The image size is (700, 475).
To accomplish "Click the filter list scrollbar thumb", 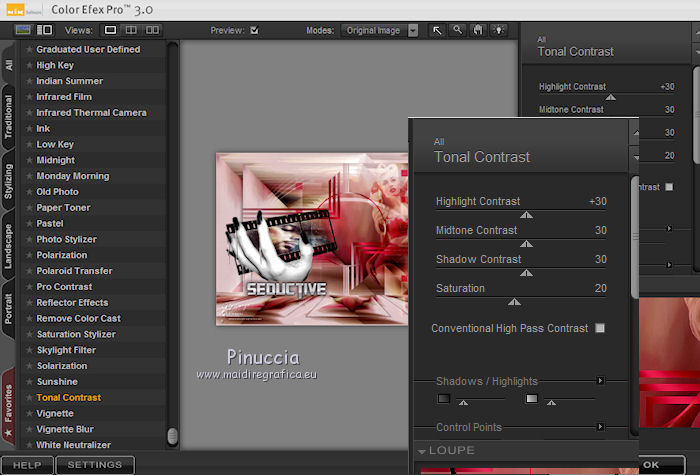I will tap(172, 436).
